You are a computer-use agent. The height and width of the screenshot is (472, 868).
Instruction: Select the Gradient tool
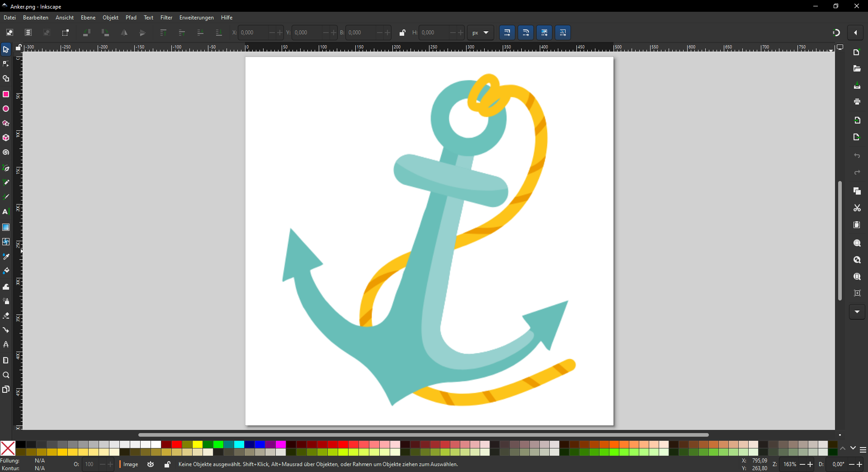tap(6, 227)
